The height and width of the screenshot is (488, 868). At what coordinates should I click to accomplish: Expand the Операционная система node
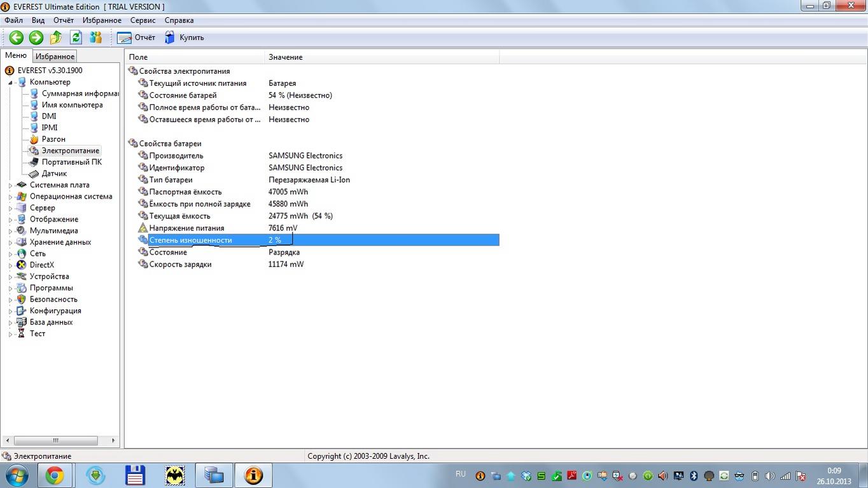click(x=10, y=197)
